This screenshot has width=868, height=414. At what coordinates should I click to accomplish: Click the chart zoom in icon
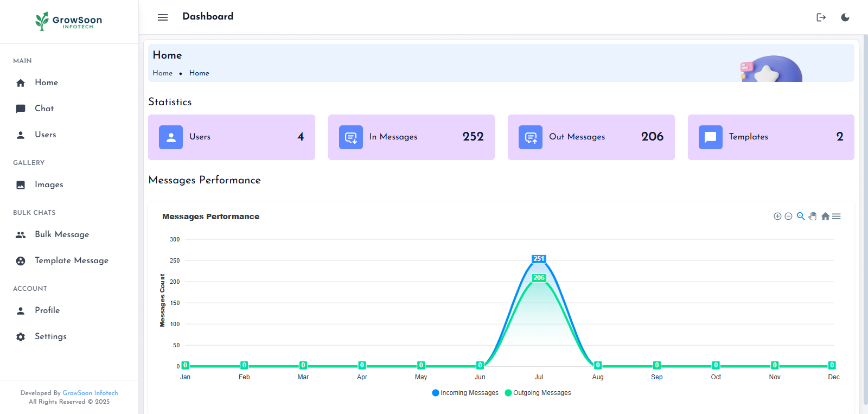pyautogui.click(x=777, y=216)
